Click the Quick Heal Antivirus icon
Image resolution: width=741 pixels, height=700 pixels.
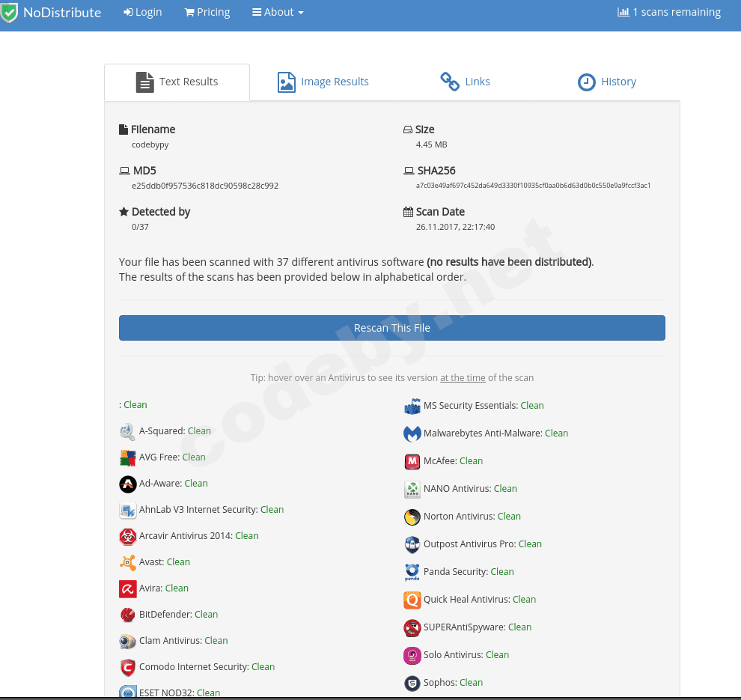pyautogui.click(x=412, y=600)
